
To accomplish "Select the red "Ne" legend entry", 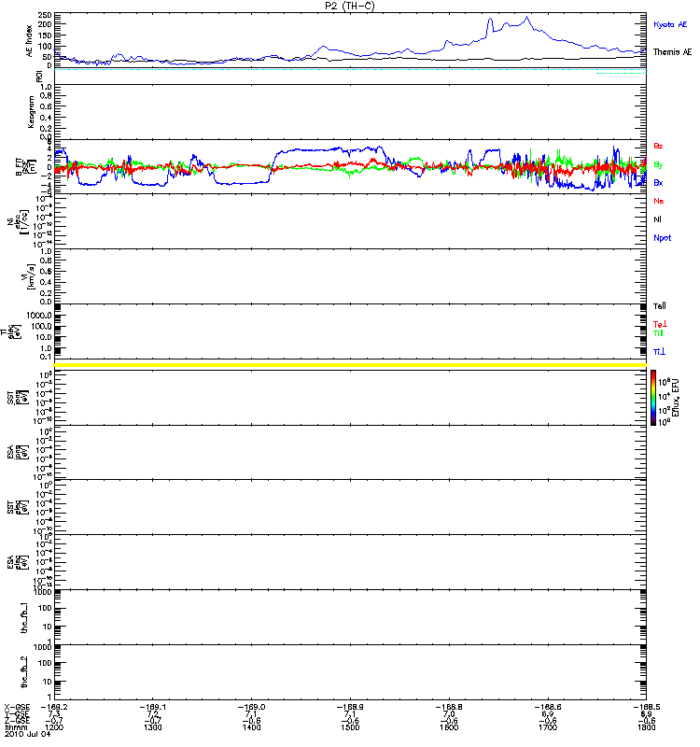I will coord(659,201).
